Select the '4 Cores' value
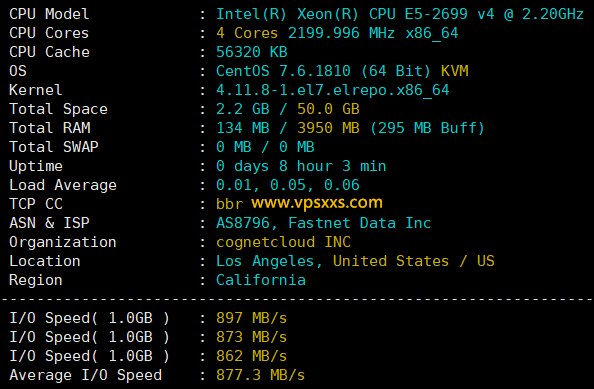Image resolution: width=594 pixels, height=389 pixels. (247, 33)
